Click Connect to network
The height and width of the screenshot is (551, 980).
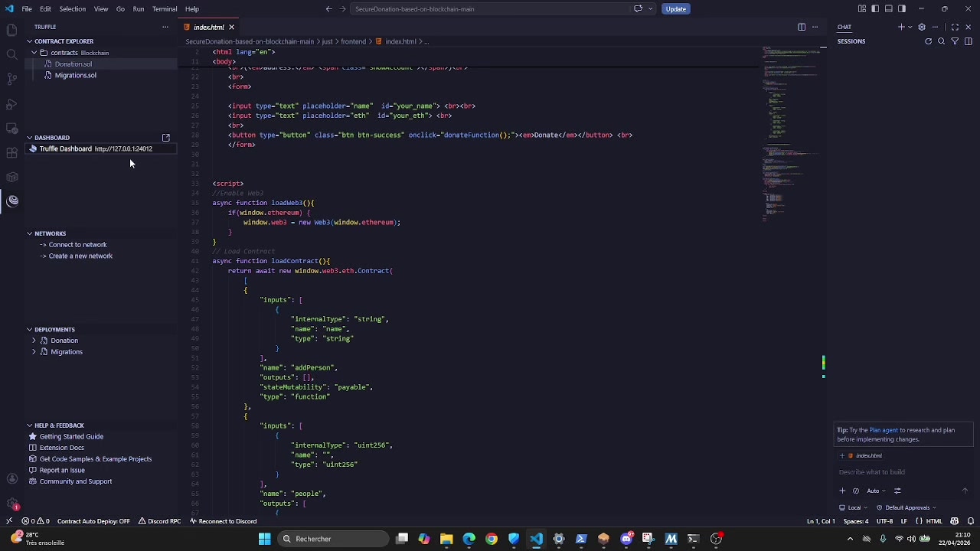tap(77, 245)
